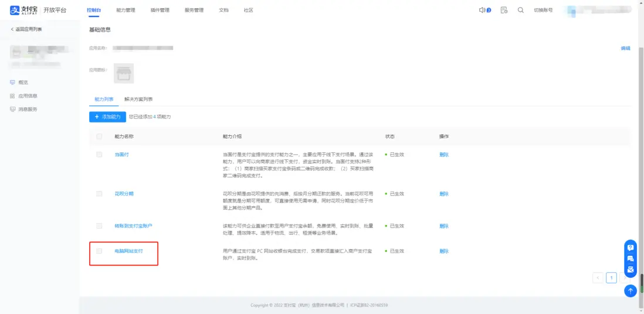This screenshot has height=314, width=644.
Task: Check the 当面付 row checkbox
Action: click(x=99, y=154)
